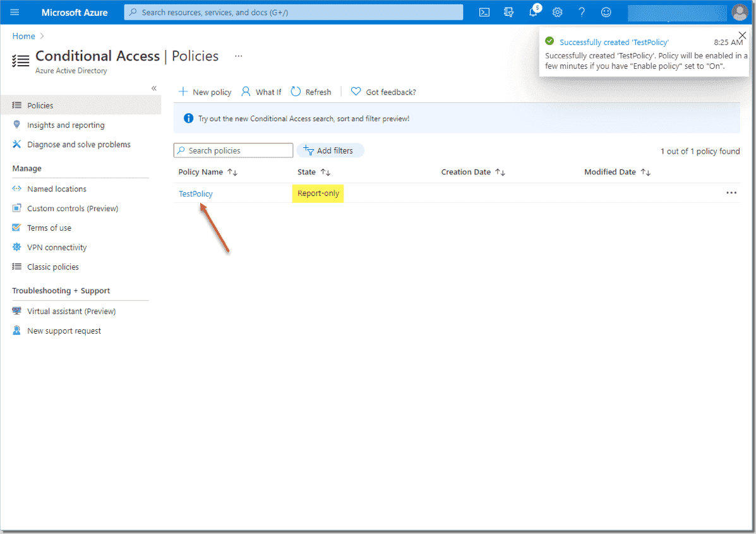This screenshot has width=756, height=534.
Task: Open the TestPolicy policy
Action: click(x=195, y=193)
